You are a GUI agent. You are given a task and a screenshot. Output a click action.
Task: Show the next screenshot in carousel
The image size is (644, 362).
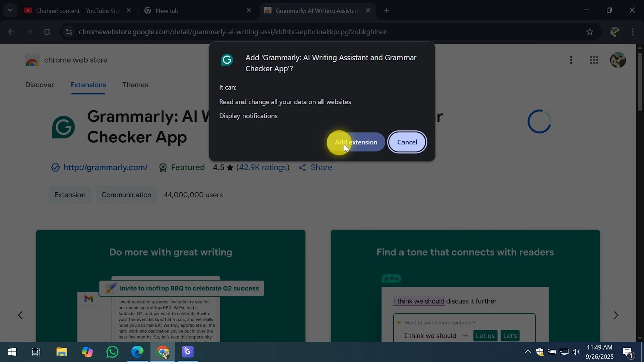[616, 315]
